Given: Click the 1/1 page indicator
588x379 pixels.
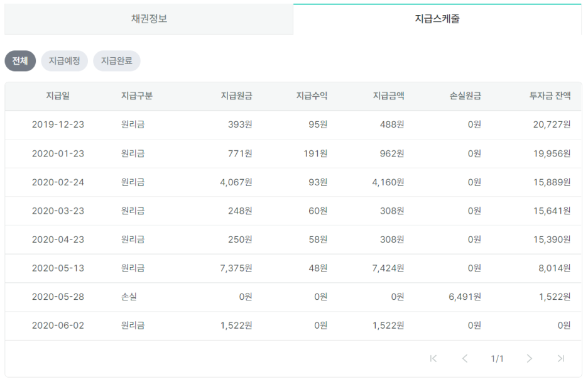Looking at the screenshot, I should [497, 359].
